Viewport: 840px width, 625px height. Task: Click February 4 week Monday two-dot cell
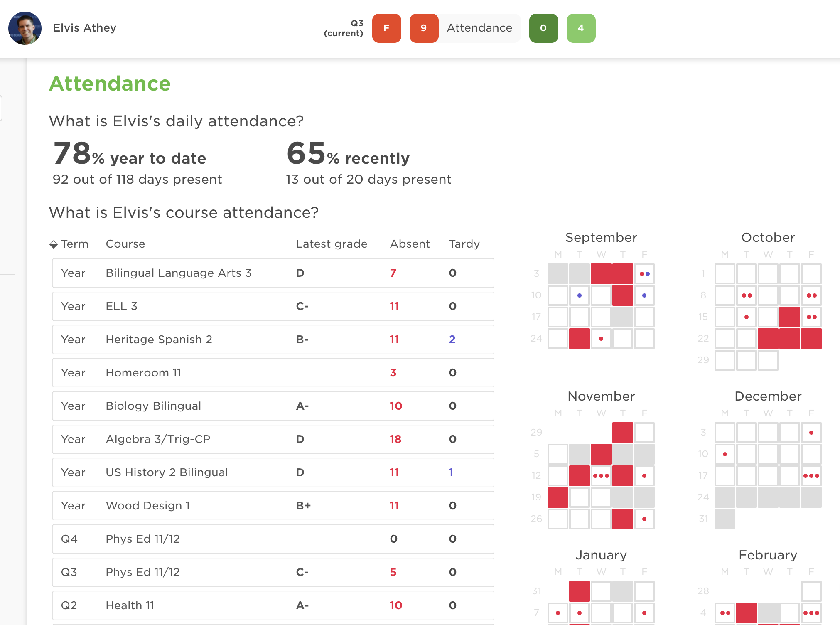point(725,613)
